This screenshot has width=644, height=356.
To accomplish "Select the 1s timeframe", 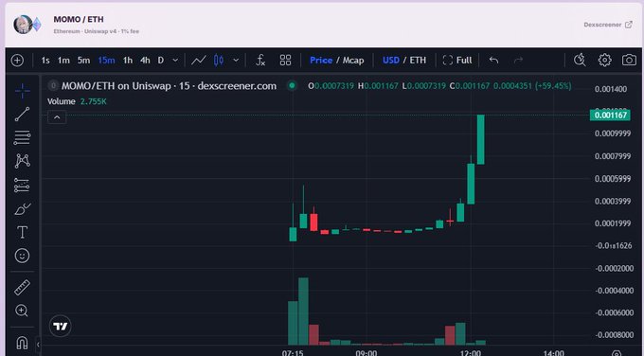I will tap(45, 61).
